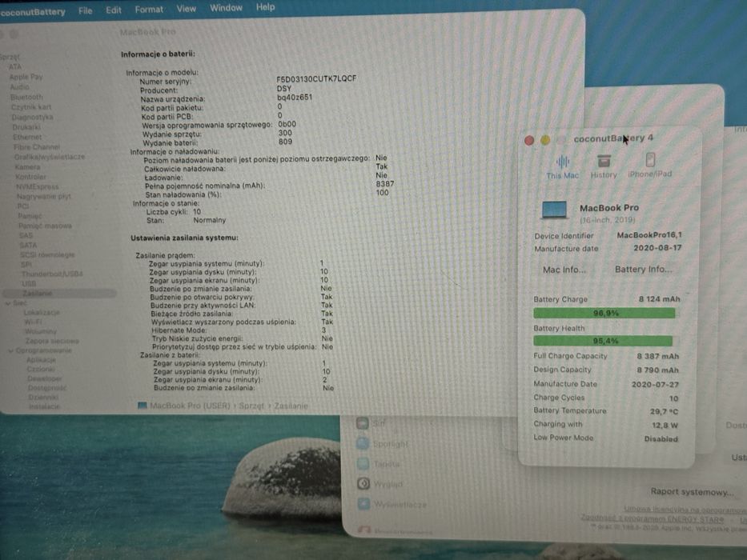Open Siri in the System Settings sidebar
The image size is (747, 560).
[370, 423]
